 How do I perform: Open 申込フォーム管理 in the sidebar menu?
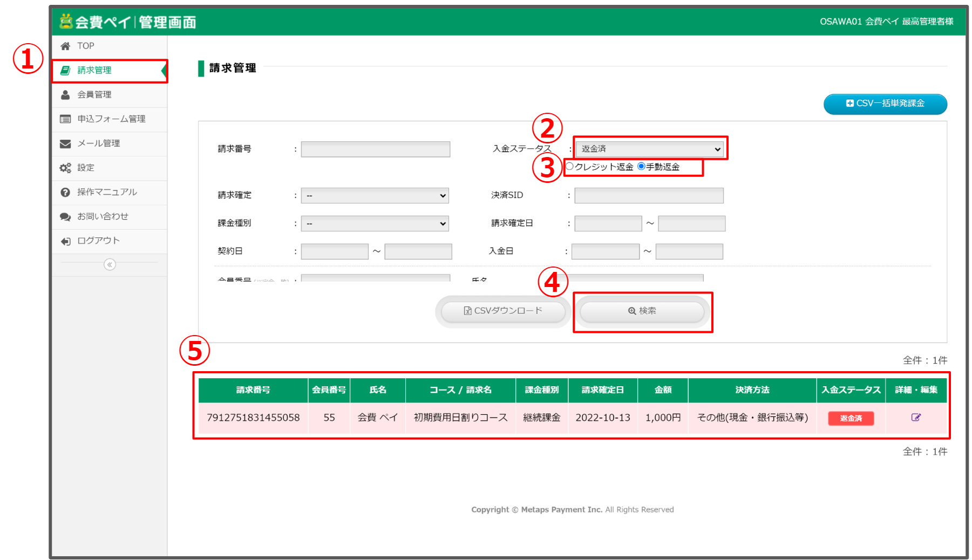111,119
